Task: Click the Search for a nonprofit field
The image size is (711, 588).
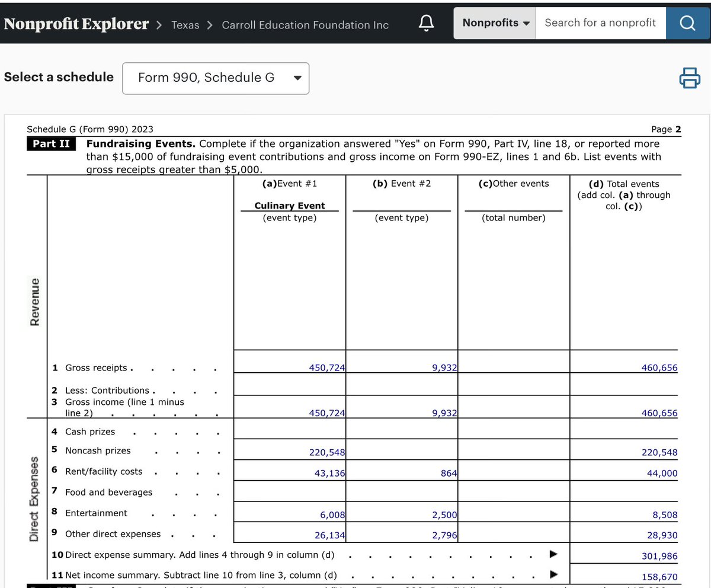Action: pos(601,23)
